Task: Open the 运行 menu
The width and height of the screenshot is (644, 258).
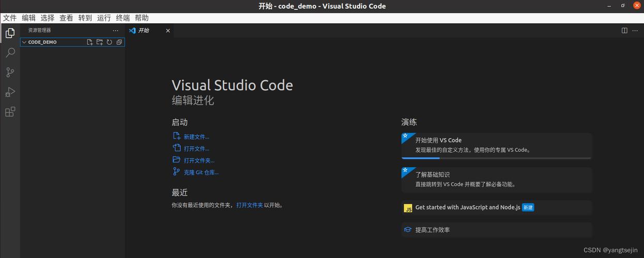Action: click(x=104, y=18)
